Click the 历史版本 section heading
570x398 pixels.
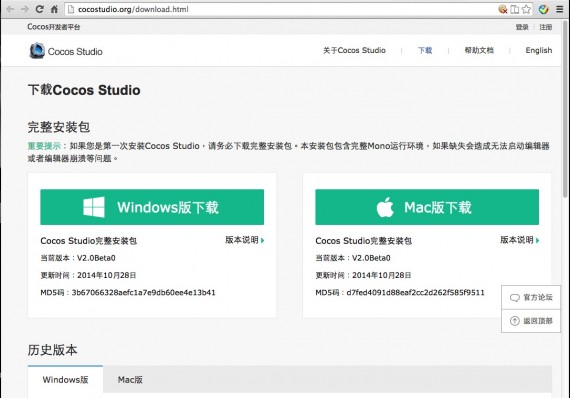[52, 350]
